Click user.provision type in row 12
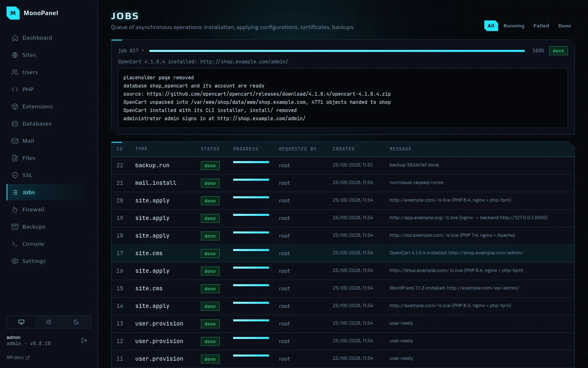Screen dimensions: 588x368 [159, 341]
